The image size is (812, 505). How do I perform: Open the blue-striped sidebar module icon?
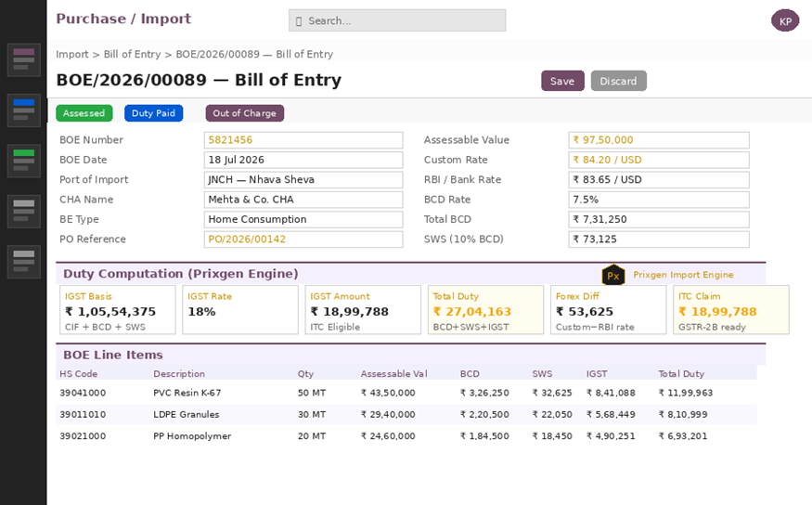click(x=24, y=110)
